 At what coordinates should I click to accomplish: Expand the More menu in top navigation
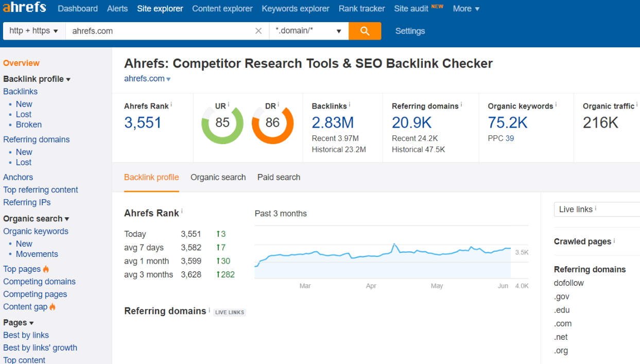point(466,8)
